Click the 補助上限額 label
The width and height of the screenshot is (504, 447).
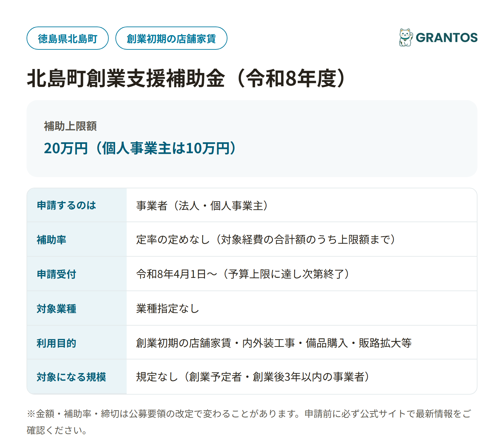pos(70,126)
